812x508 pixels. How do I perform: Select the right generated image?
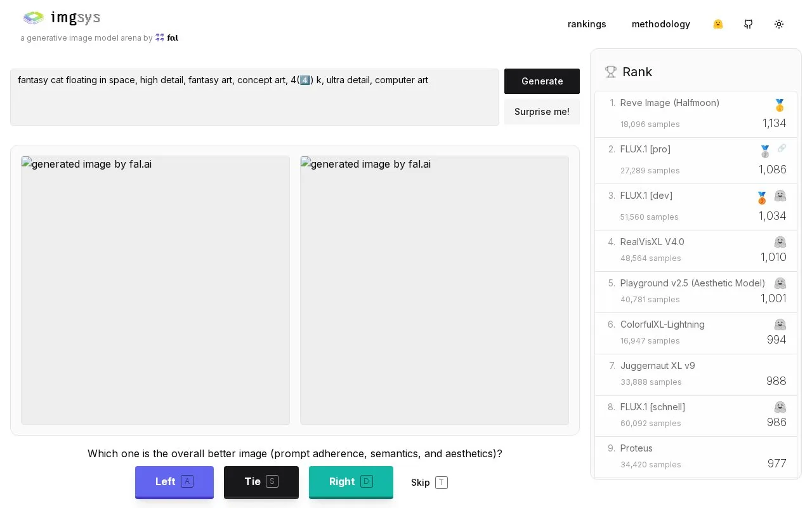(435, 290)
